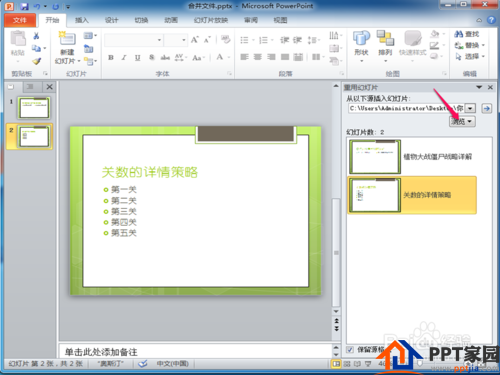
Task: Click the source file path input field
Action: 406,108
